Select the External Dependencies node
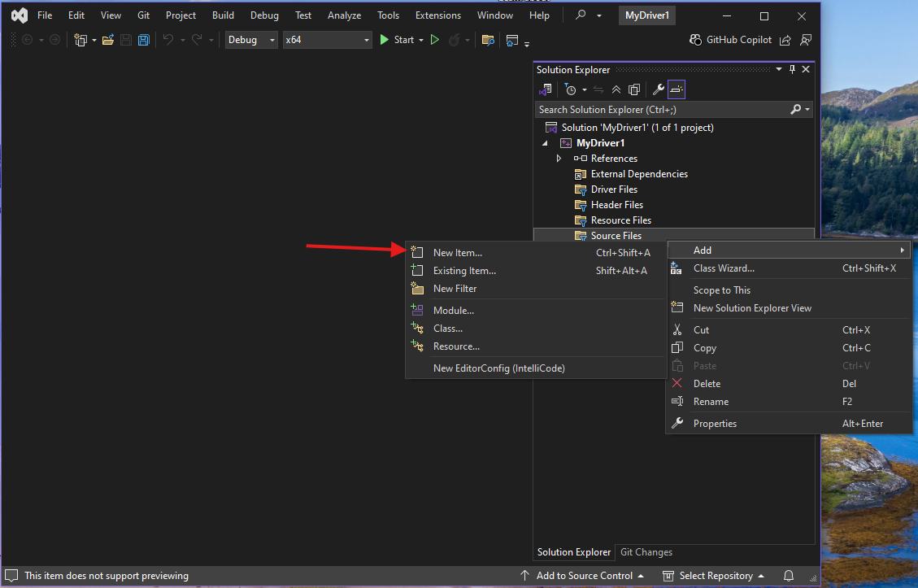The width and height of the screenshot is (918, 588). pos(639,174)
